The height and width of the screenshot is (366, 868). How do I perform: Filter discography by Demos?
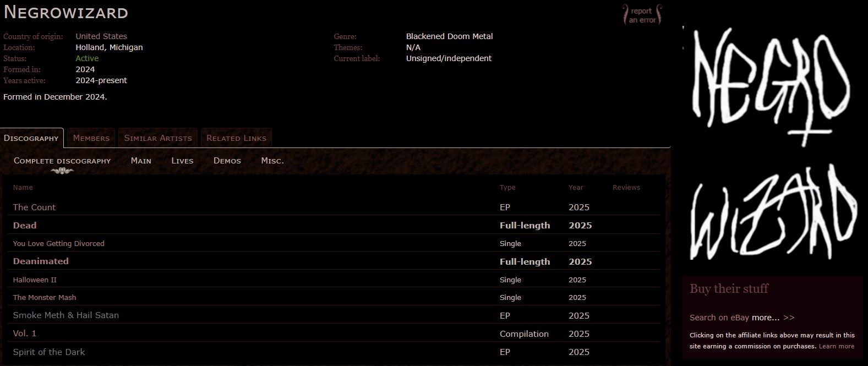click(227, 161)
